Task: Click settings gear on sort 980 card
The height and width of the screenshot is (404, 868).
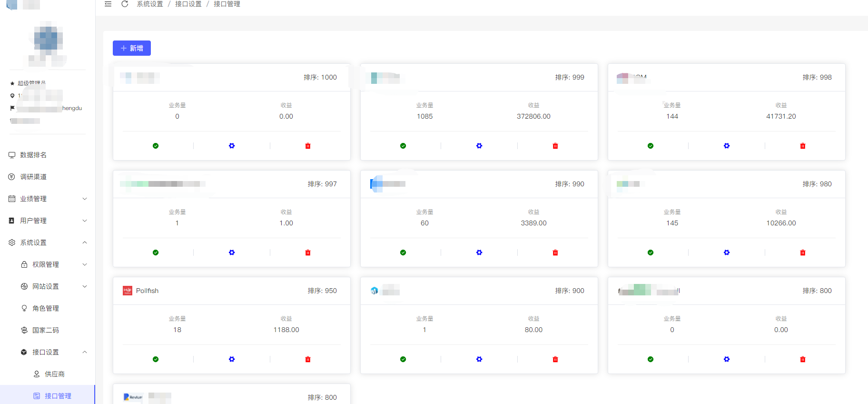Action: [727, 252]
